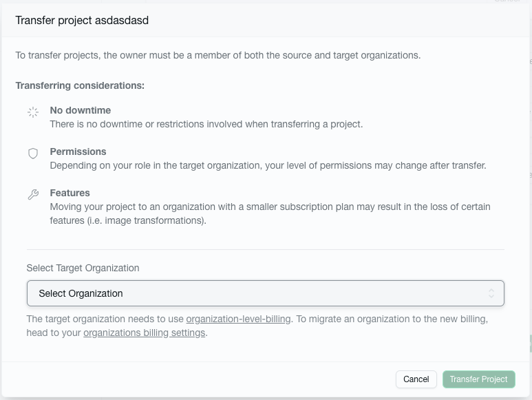The image size is (532, 400).
Task: Click the 'Select Target Organization' label
Action: click(83, 268)
